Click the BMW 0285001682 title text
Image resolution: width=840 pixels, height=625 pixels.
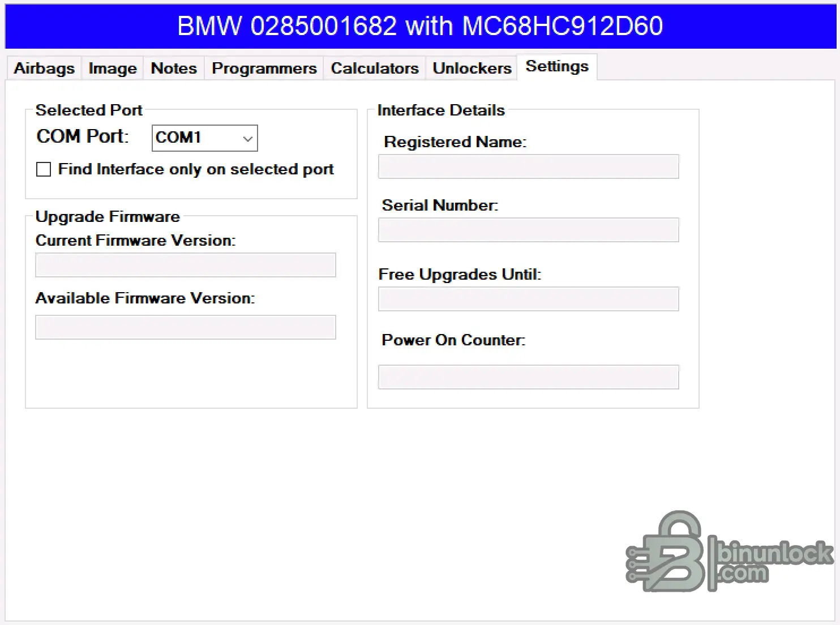(420, 26)
